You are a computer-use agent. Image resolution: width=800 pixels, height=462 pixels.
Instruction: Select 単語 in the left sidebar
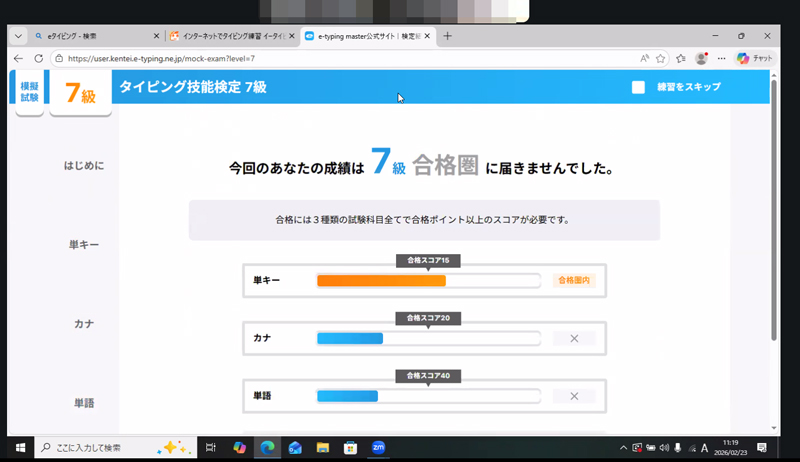(84, 403)
